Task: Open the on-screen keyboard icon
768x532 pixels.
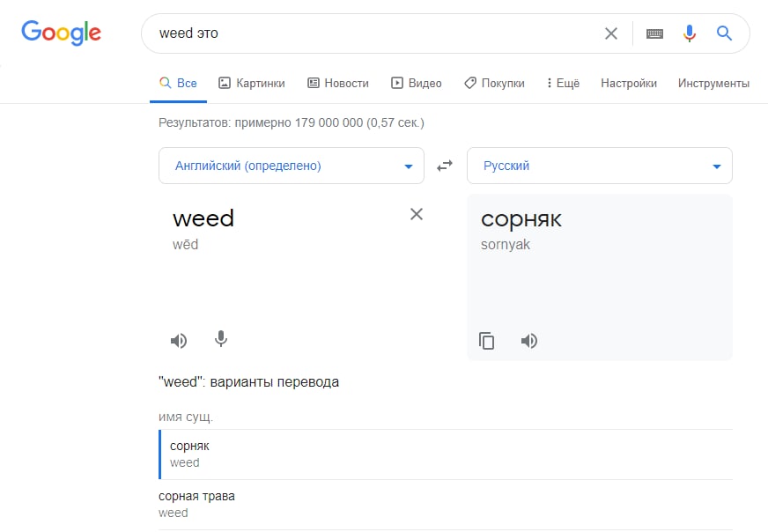Action: [x=654, y=33]
